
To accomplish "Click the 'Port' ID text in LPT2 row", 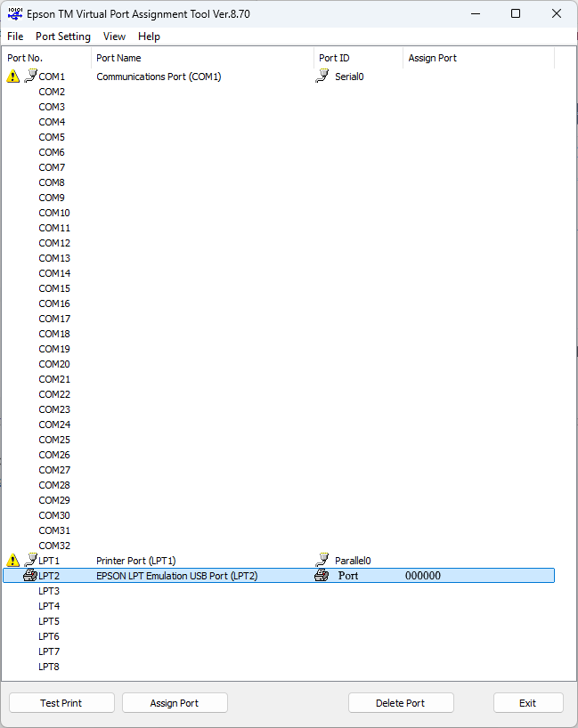I will coord(348,576).
